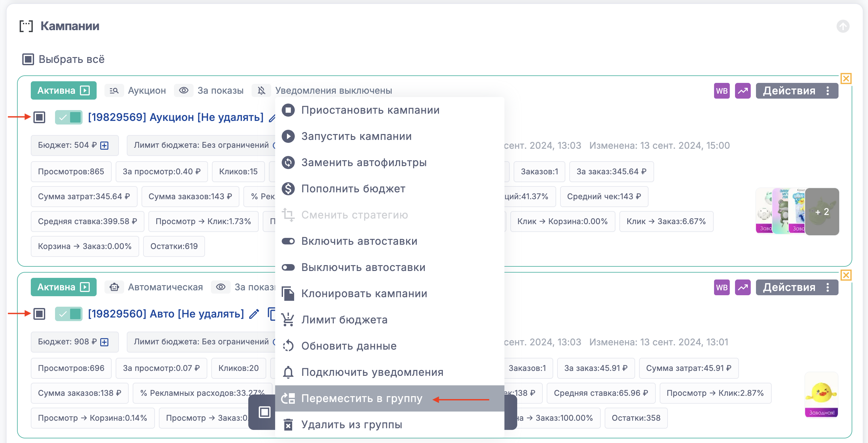Select Переместить в группу menu item

pyautogui.click(x=362, y=398)
